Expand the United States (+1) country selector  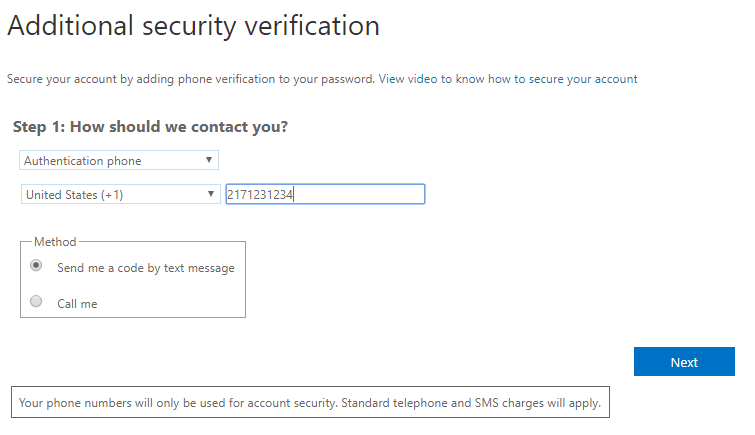(120, 194)
